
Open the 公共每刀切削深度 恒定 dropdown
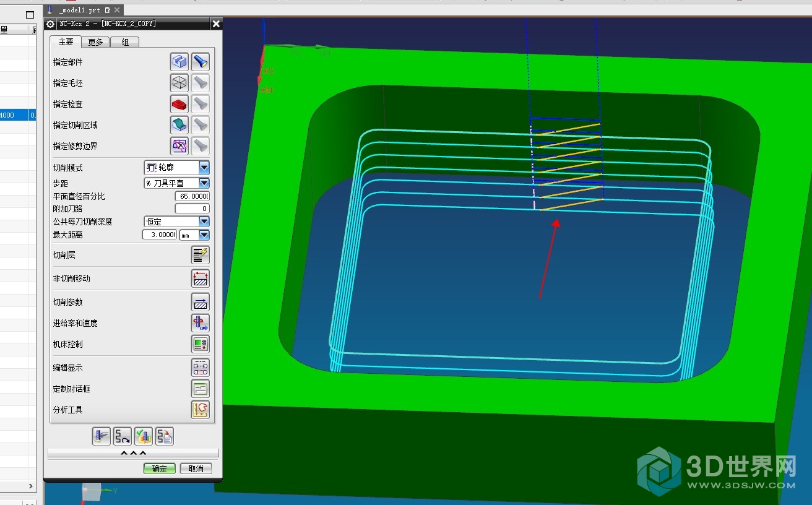(x=204, y=222)
